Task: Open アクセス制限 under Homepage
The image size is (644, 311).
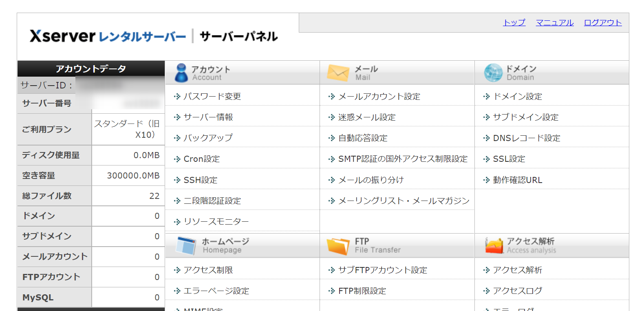Action: coord(208,270)
